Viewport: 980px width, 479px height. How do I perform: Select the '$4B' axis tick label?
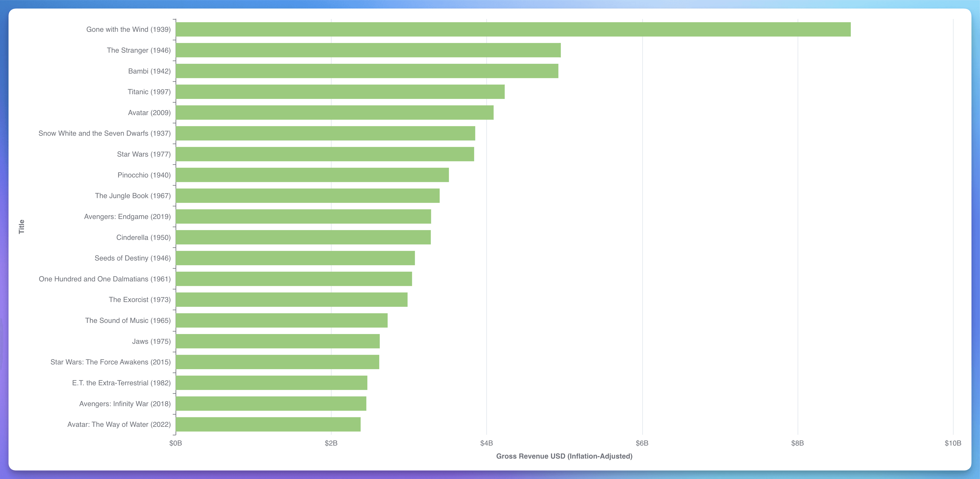tap(487, 443)
